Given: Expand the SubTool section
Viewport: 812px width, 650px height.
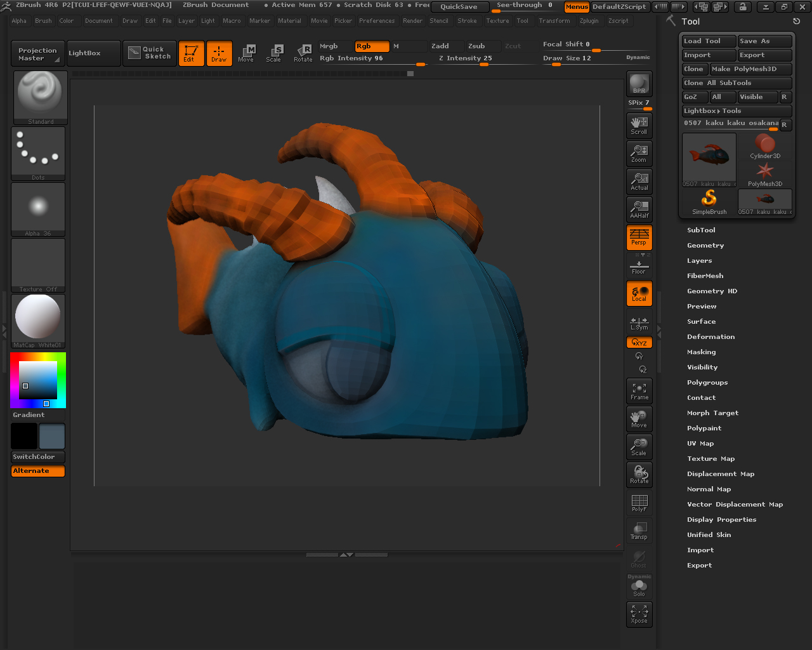Looking at the screenshot, I should pos(701,230).
